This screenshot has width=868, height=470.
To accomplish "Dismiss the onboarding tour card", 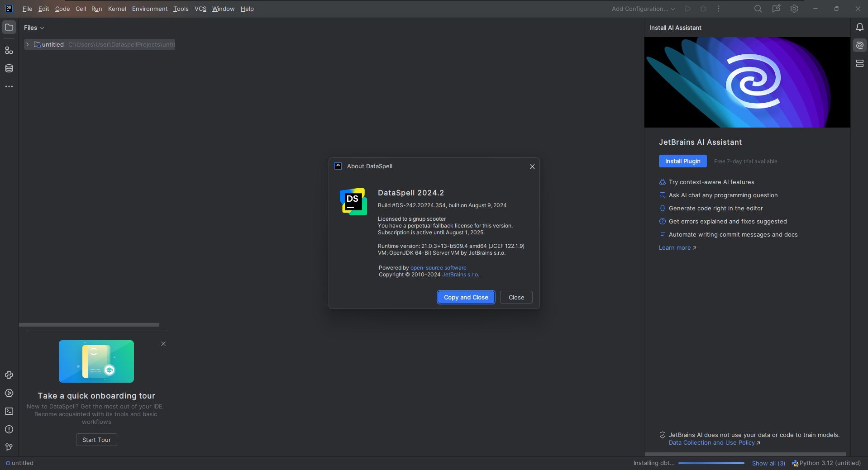I will tap(163, 344).
